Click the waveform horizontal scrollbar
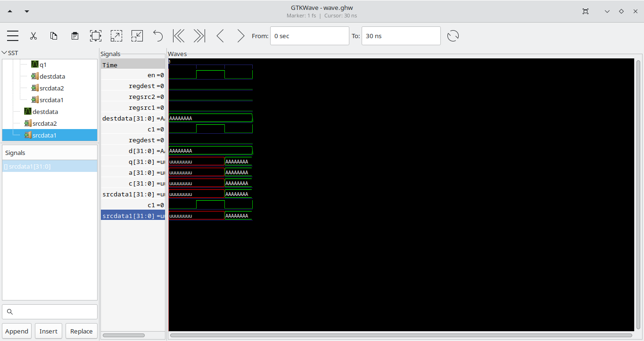The width and height of the screenshot is (644, 341). coord(401,335)
